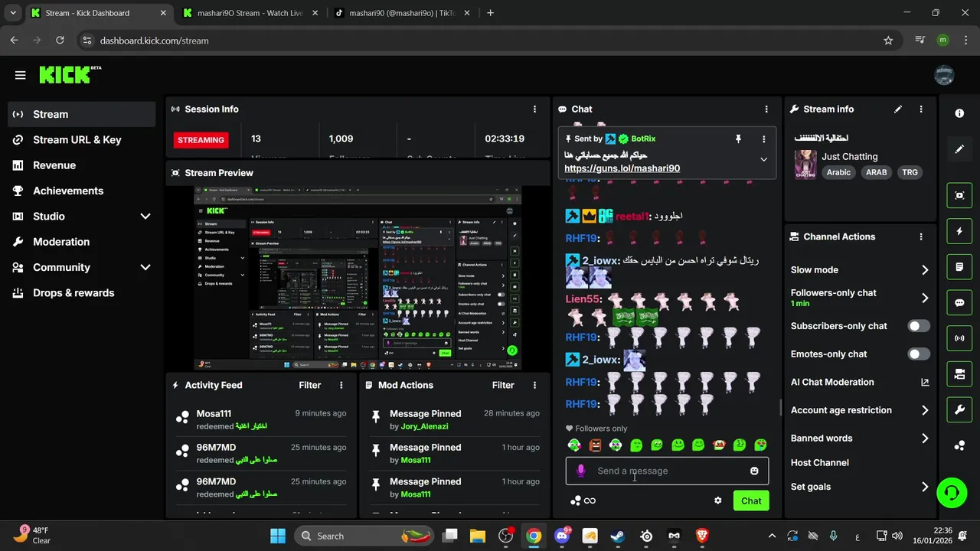The image size is (980, 551).
Task: Click lightning activity icon in right rail
Action: tap(959, 231)
